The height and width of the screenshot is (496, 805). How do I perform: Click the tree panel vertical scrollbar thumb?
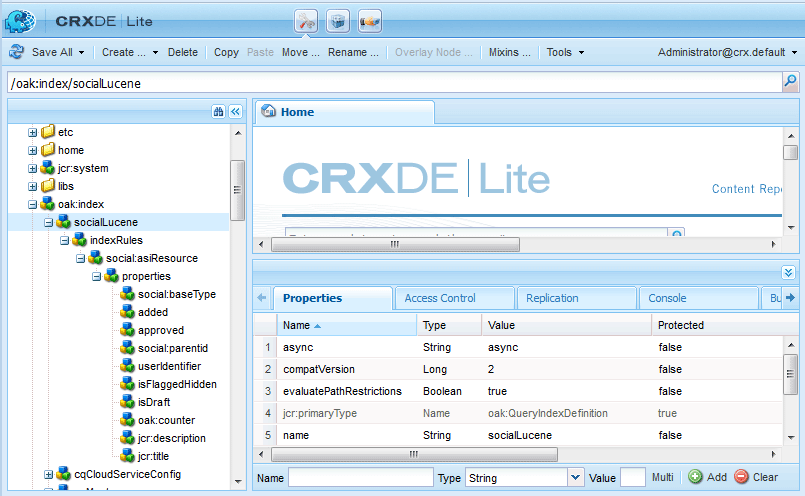point(237,190)
